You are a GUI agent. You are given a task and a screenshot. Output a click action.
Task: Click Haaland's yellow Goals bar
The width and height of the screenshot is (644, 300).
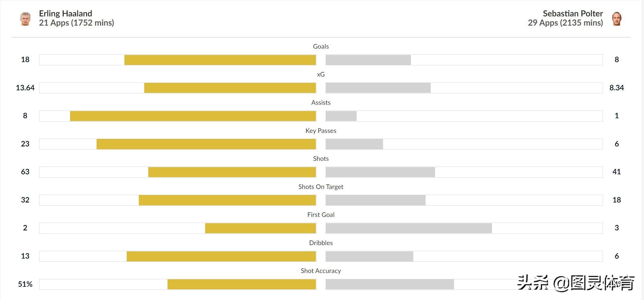coord(220,60)
